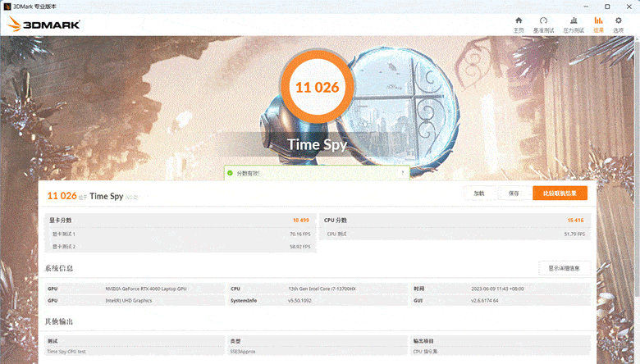
Task: Click the CPU 测试 row label
Action: [x=336, y=234]
